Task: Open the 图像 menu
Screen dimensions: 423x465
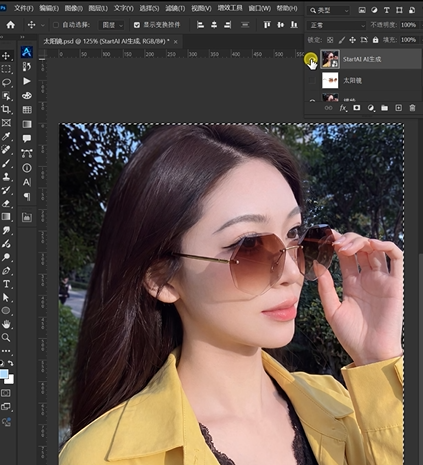Action: (73, 8)
